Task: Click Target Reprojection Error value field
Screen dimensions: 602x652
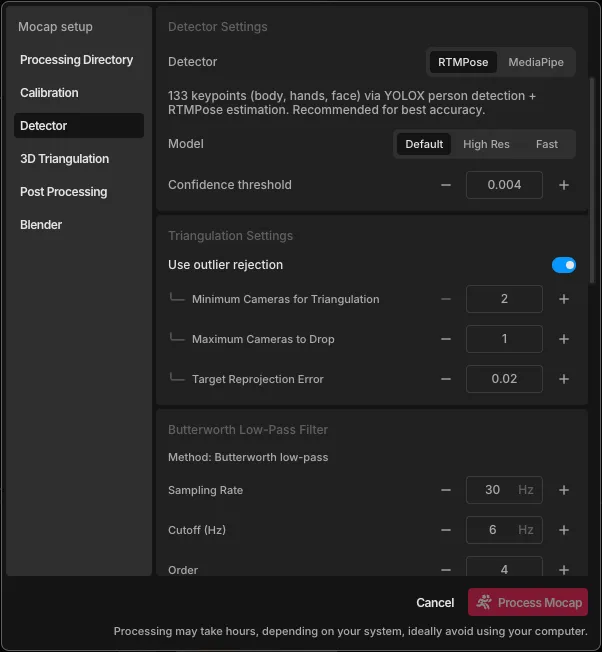Action: coord(504,379)
